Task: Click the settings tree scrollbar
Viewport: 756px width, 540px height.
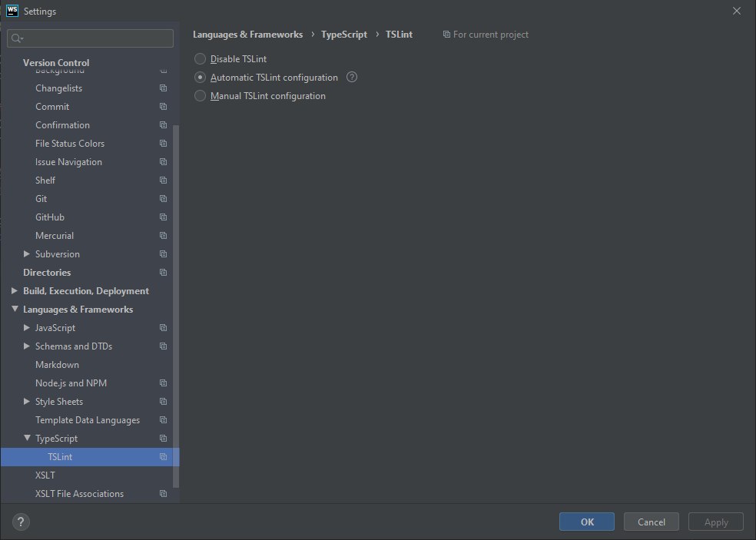Action: coord(176,306)
